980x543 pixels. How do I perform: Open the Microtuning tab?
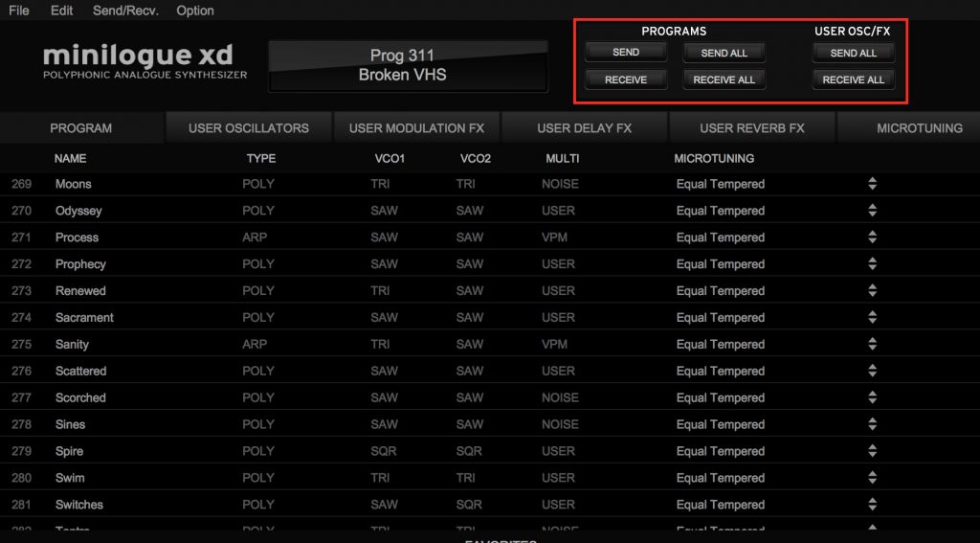[x=919, y=127]
